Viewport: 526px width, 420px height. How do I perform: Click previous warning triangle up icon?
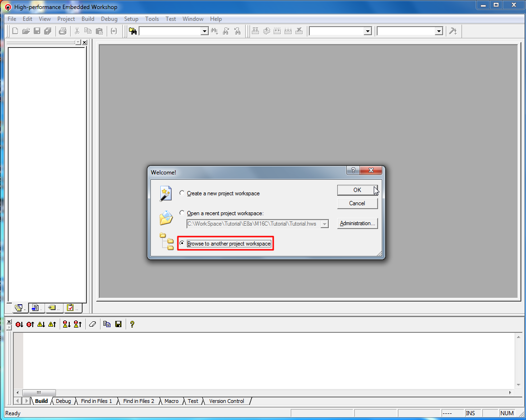pyautogui.click(x=52, y=324)
